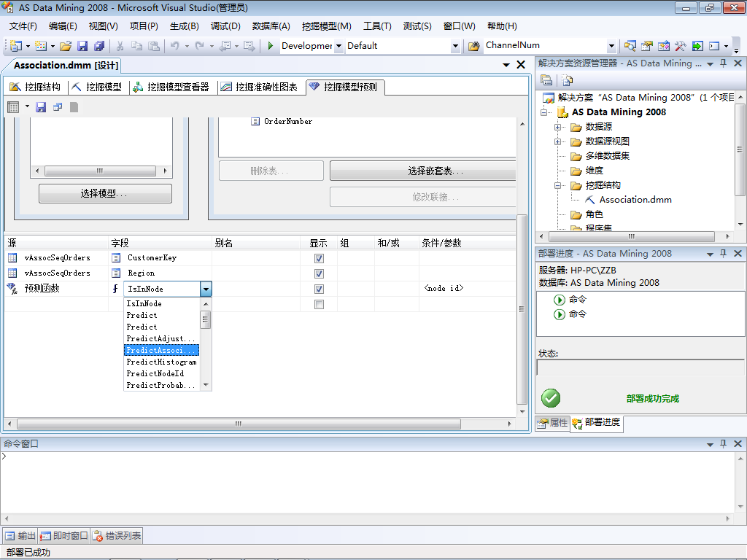Click the Undo arrow icon
The image size is (747, 560).
pyautogui.click(x=175, y=46)
